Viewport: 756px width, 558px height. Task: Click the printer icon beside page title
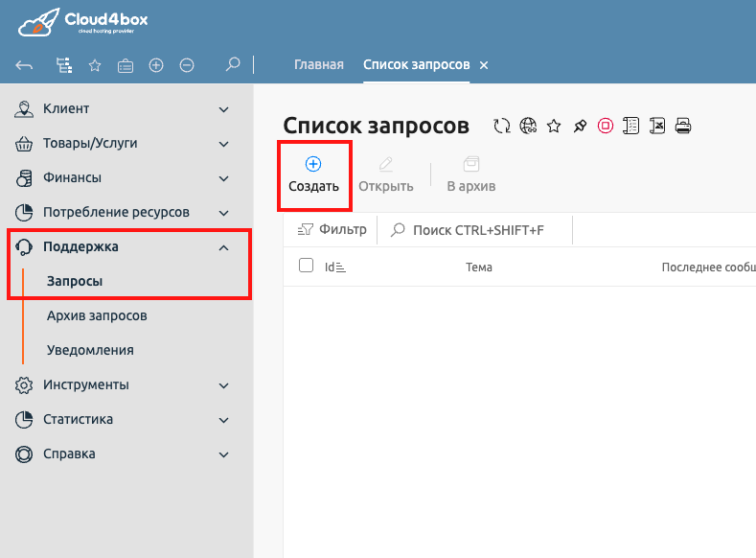[683, 126]
